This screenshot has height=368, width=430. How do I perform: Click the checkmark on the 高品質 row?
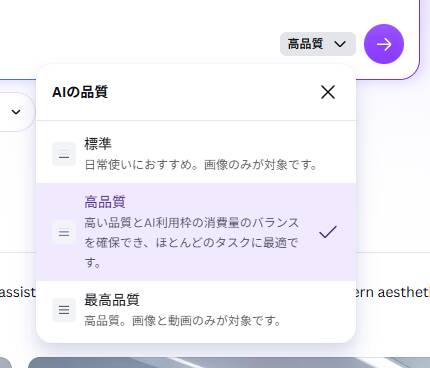(328, 232)
